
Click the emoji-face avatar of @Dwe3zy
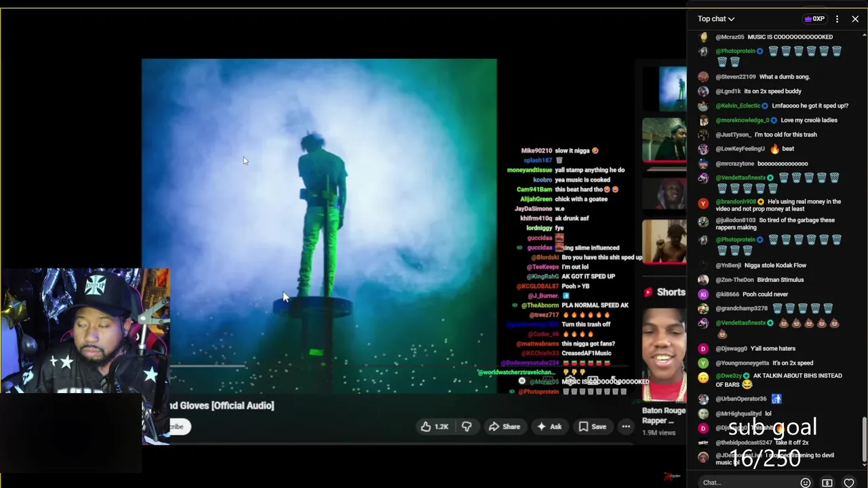point(703,378)
